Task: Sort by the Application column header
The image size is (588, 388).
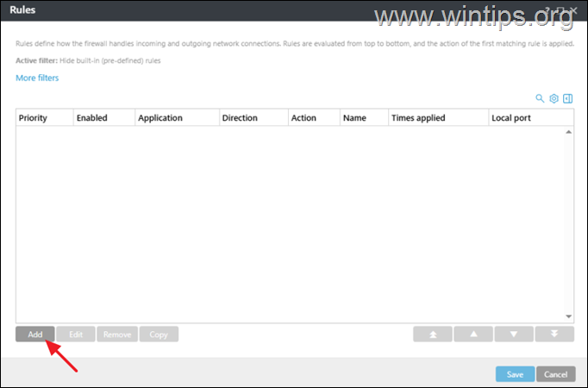Action: click(177, 118)
